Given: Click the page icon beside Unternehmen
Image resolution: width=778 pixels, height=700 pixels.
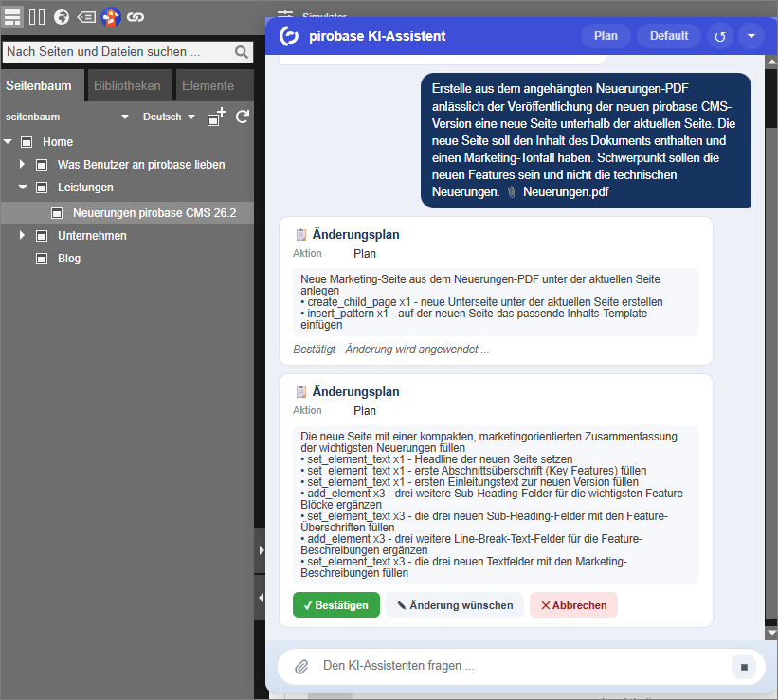Looking at the screenshot, I should coord(42,236).
